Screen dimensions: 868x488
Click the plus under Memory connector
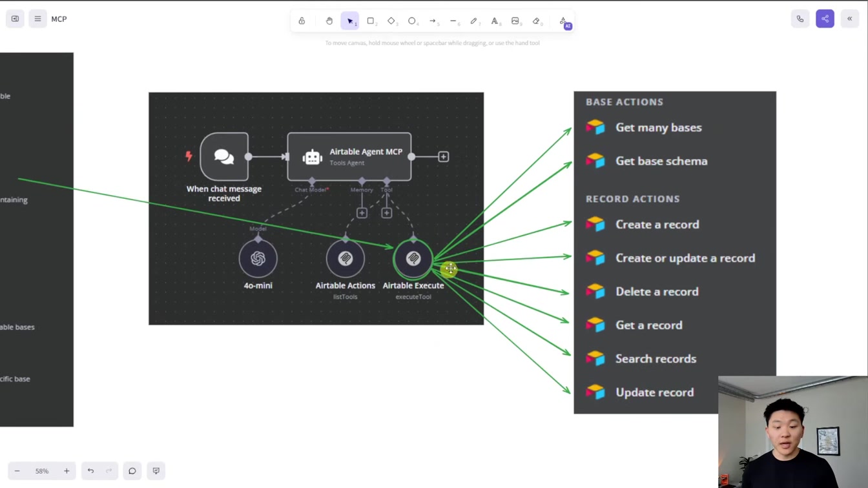pyautogui.click(x=362, y=213)
